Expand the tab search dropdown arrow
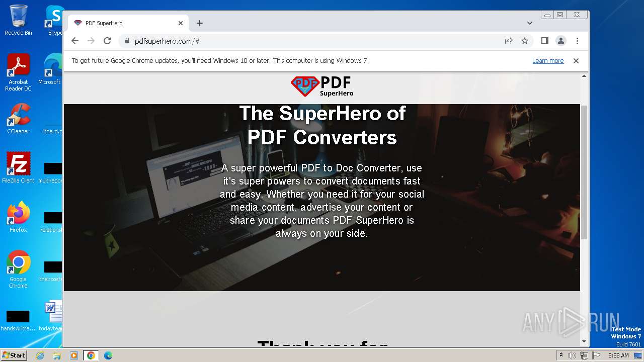Screen dimensions: 644x362 click(530, 23)
